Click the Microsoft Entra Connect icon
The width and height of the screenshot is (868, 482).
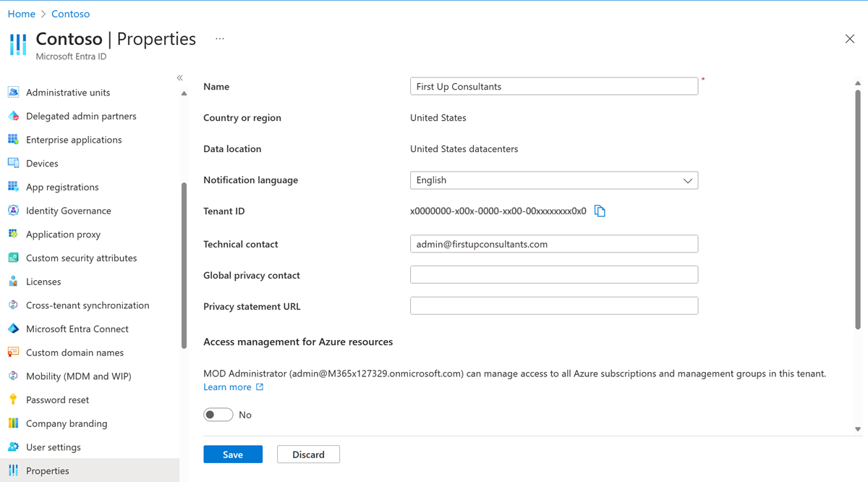(13, 329)
